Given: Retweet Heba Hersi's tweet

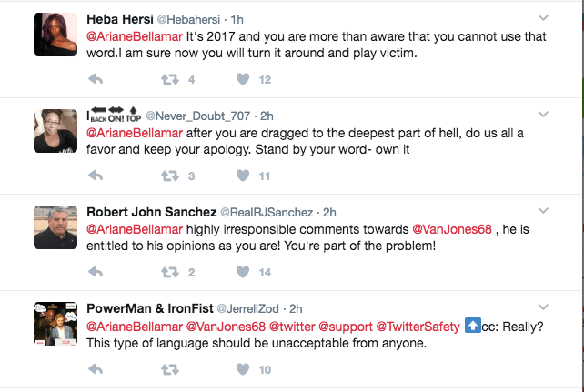Looking at the screenshot, I should 170,79.
